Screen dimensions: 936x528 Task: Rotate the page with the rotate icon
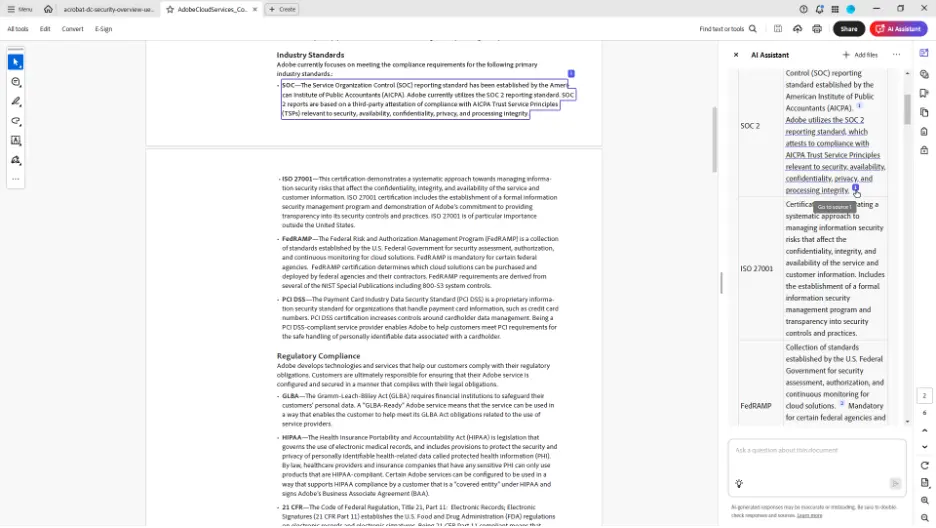pyautogui.click(x=925, y=465)
